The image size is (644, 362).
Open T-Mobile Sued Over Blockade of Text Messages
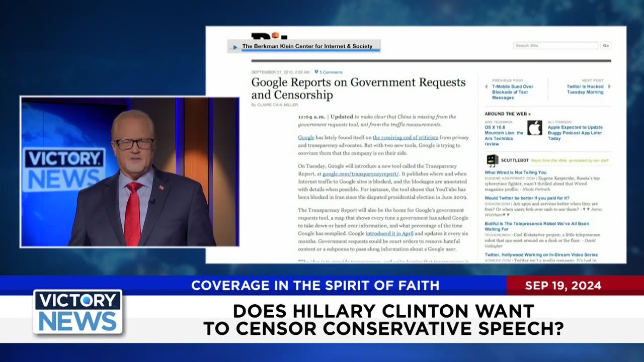point(513,92)
